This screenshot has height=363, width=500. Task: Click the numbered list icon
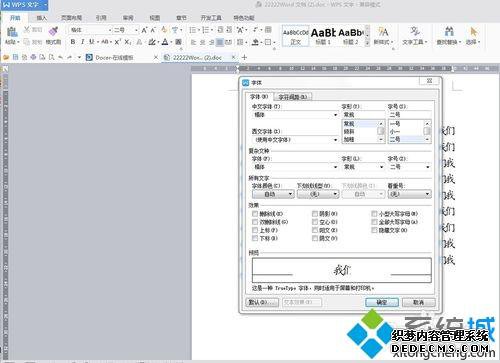[205, 30]
